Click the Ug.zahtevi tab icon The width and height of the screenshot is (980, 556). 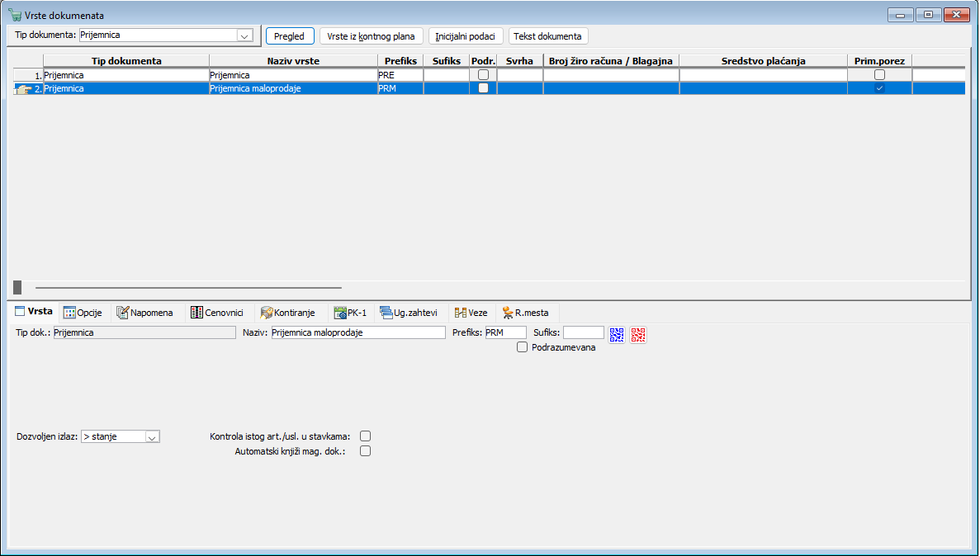[386, 313]
